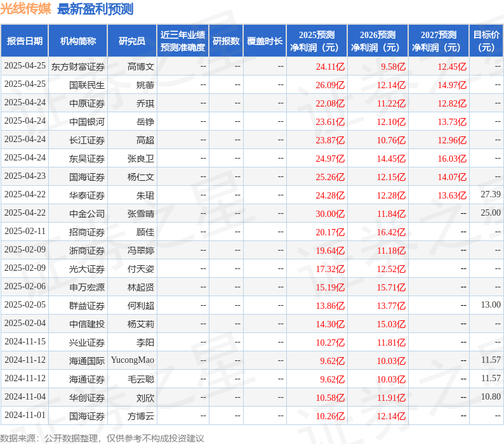Click the 目标价 column header
The height and width of the screenshot is (444, 504).
pos(486,41)
